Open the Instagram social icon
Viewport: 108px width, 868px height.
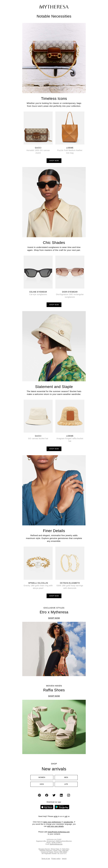[x=68, y=795]
